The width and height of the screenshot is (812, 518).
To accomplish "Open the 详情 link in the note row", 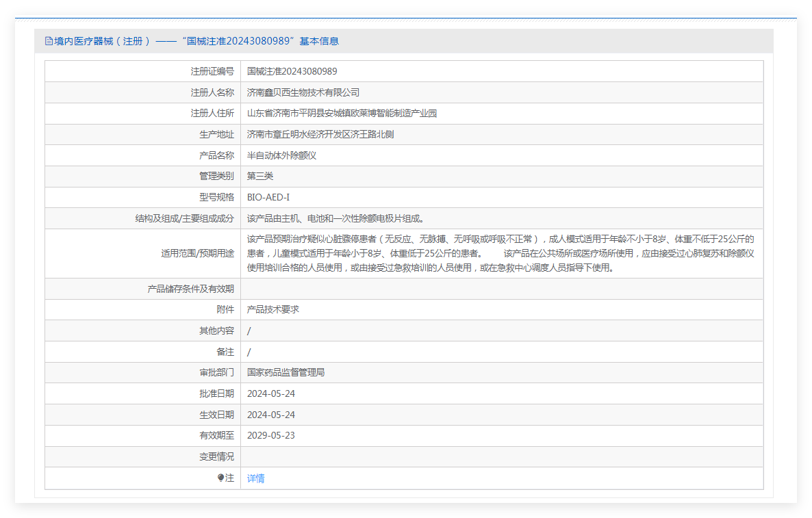I will [255, 478].
